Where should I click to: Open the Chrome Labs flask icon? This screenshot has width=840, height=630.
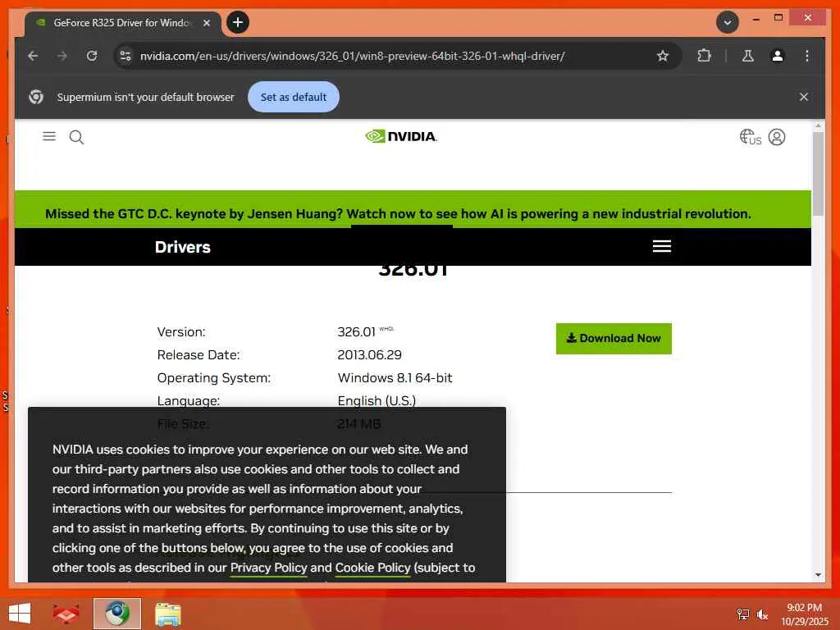(748, 56)
